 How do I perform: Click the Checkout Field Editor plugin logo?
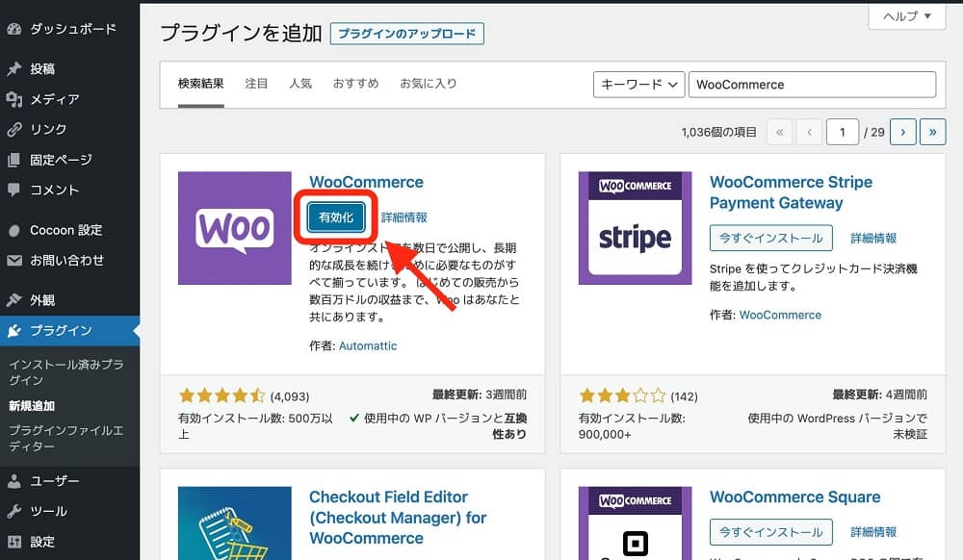coord(235,523)
